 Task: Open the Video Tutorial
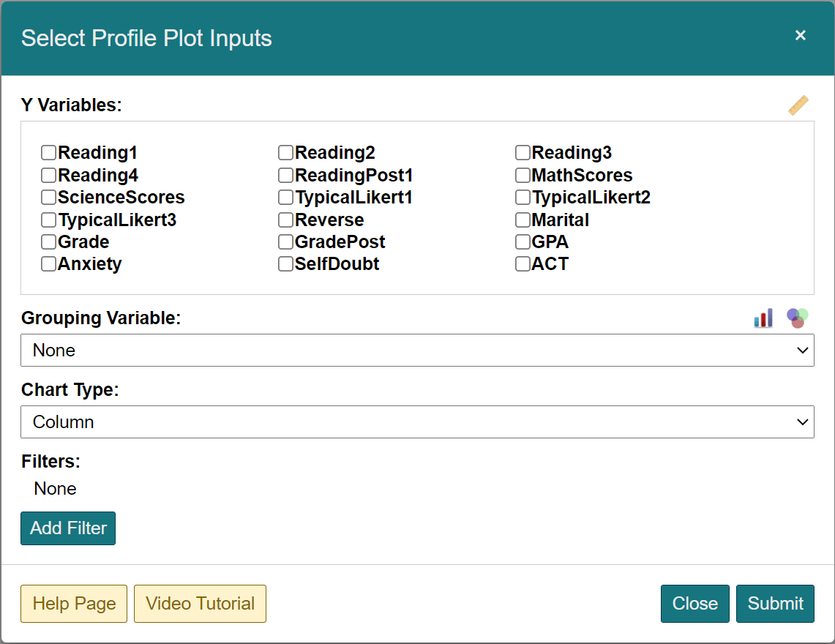pos(200,604)
